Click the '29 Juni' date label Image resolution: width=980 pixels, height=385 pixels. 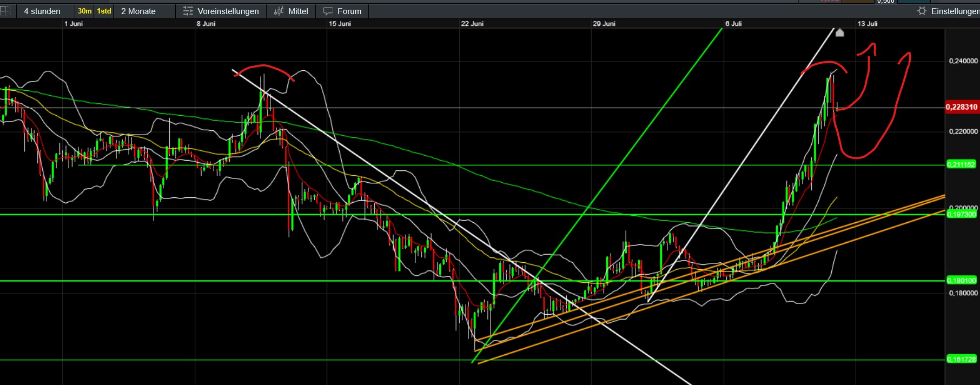pyautogui.click(x=604, y=24)
